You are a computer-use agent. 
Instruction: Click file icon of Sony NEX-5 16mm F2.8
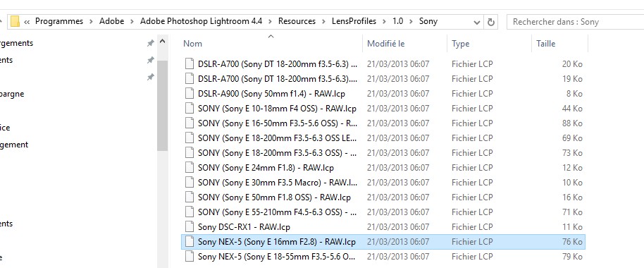tap(189, 241)
